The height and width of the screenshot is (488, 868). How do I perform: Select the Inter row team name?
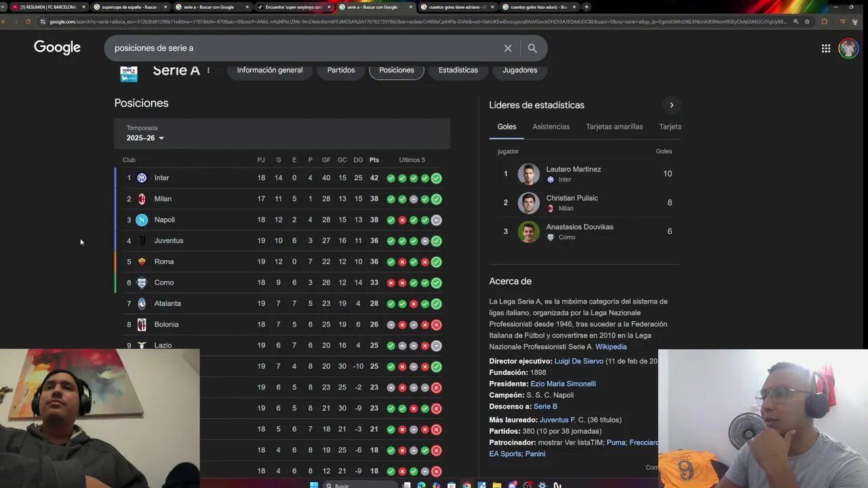[x=161, y=178]
